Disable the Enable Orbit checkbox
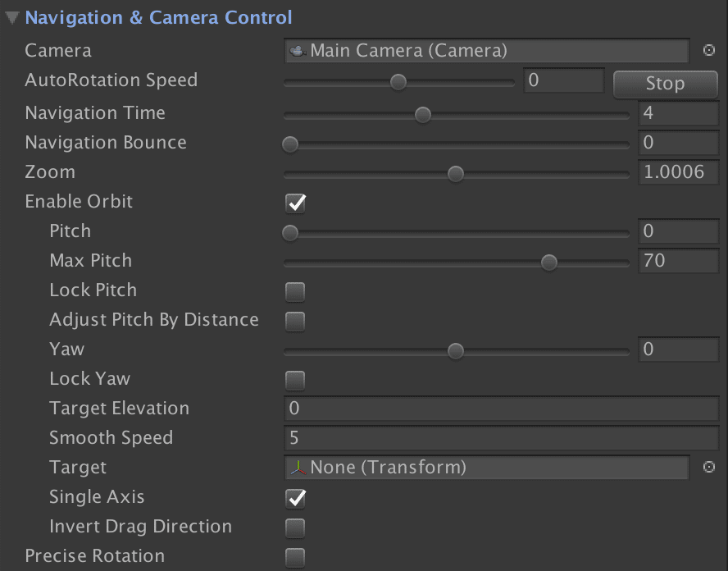Screen dimensions: 728x571 click(x=295, y=203)
